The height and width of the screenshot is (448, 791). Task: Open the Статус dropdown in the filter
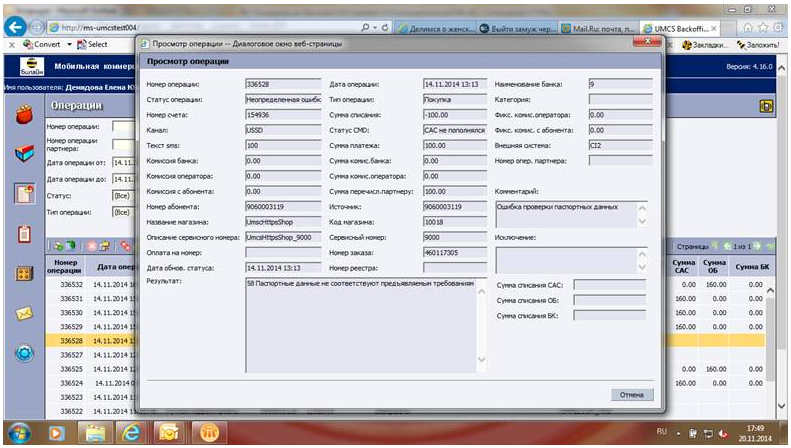coord(124,196)
